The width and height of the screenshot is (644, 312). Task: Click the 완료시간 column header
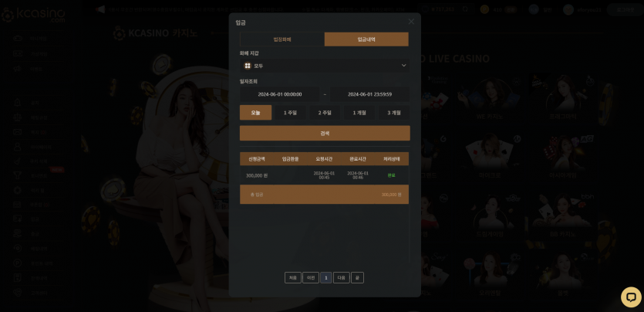pyautogui.click(x=358, y=159)
